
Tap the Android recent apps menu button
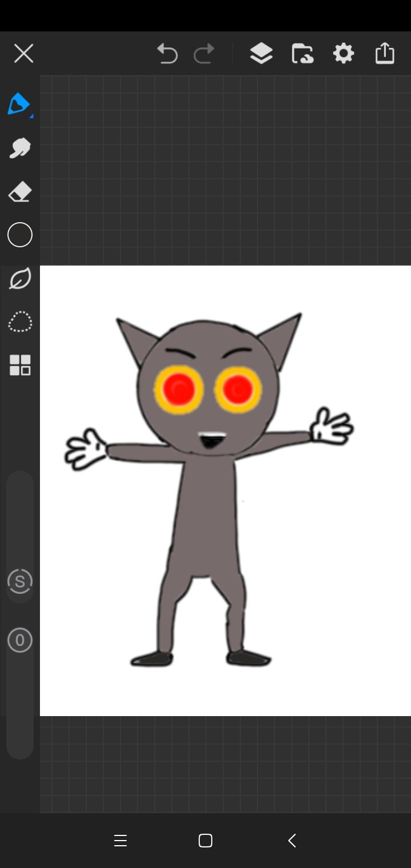(x=120, y=841)
